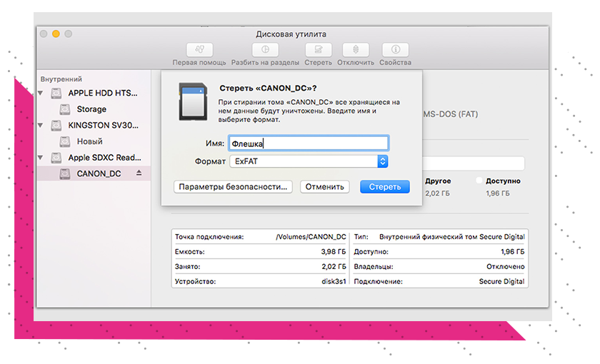Select the Storage volume in the sidebar
The height and width of the screenshot is (364, 600).
tap(91, 109)
